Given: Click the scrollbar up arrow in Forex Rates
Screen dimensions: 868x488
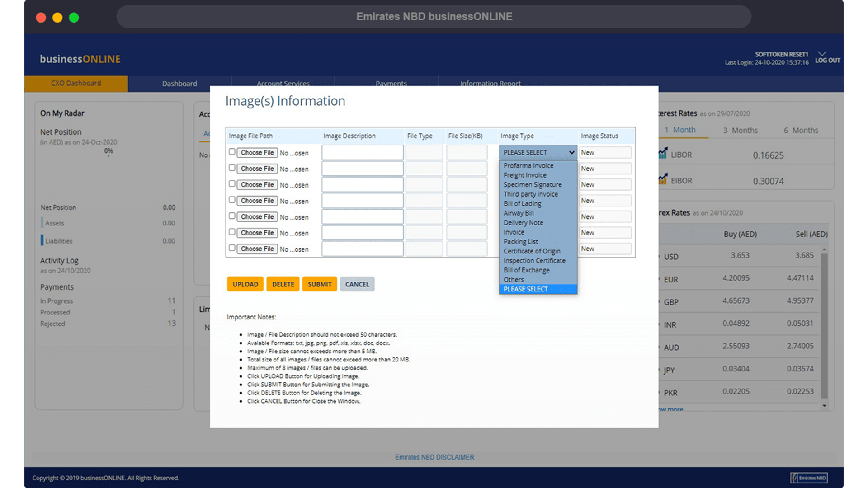Looking at the screenshot, I should (824, 250).
